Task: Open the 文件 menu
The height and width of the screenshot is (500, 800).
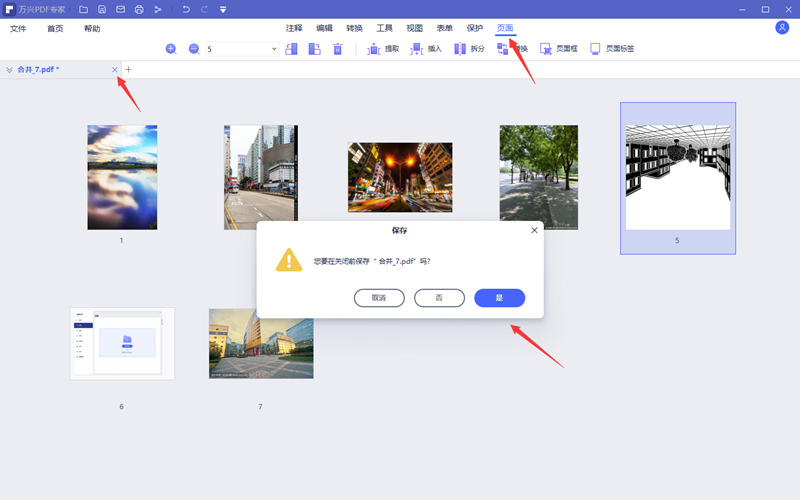Action: (18, 29)
